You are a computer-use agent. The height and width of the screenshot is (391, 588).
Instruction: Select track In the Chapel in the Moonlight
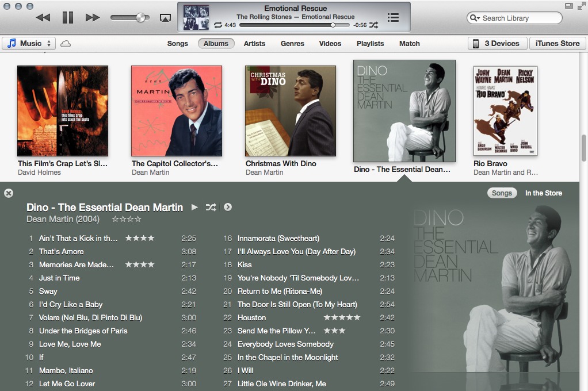288,357
